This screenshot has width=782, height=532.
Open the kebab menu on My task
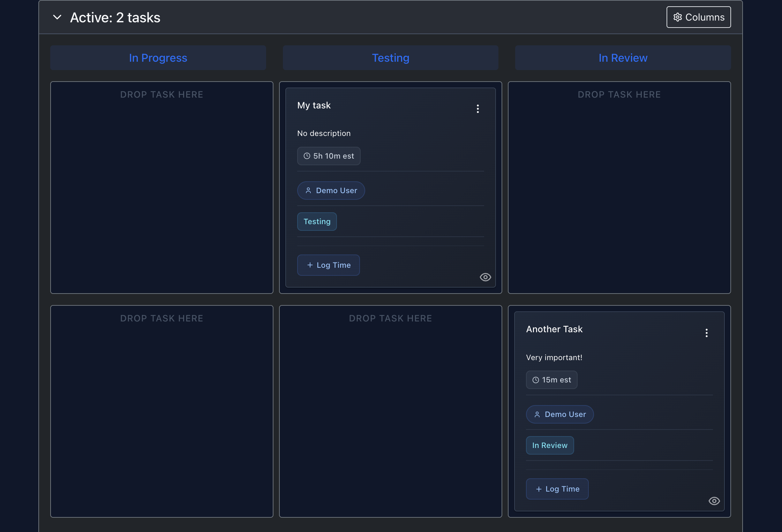pyautogui.click(x=478, y=108)
